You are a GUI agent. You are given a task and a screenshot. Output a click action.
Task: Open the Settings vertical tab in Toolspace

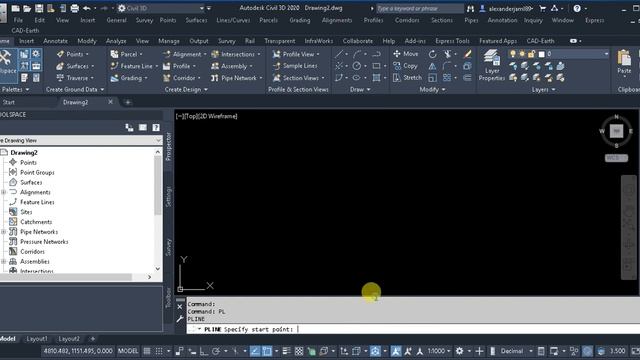pos(168,197)
